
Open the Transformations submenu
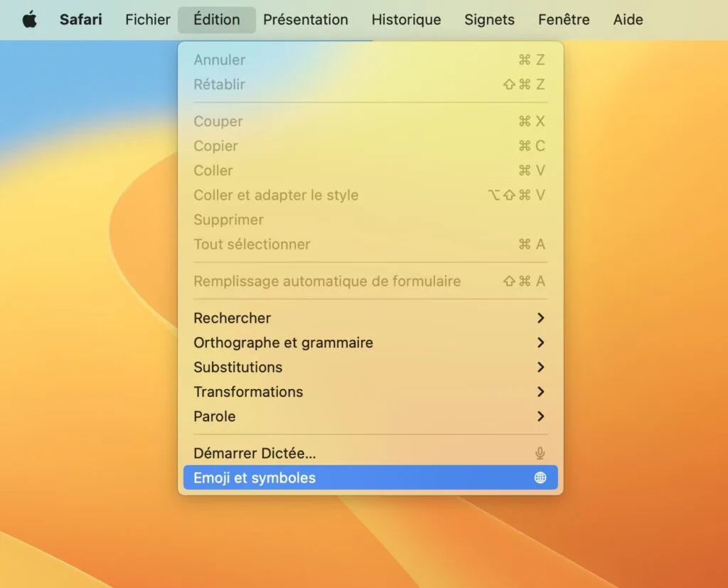370,392
